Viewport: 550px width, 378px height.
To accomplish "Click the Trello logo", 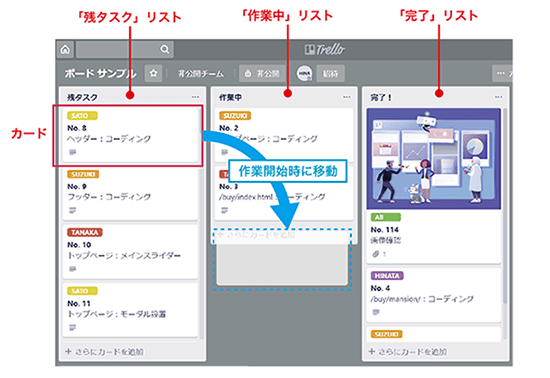I will click(324, 49).
